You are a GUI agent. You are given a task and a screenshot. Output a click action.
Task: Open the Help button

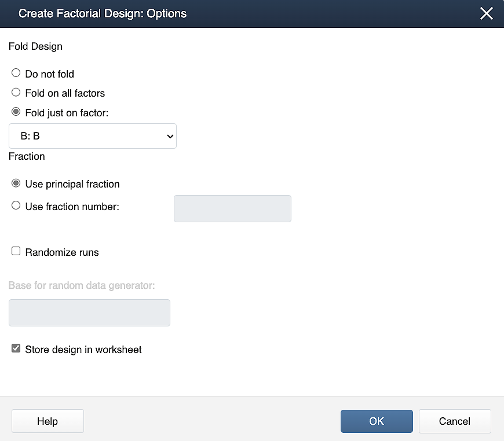point(48,421)
